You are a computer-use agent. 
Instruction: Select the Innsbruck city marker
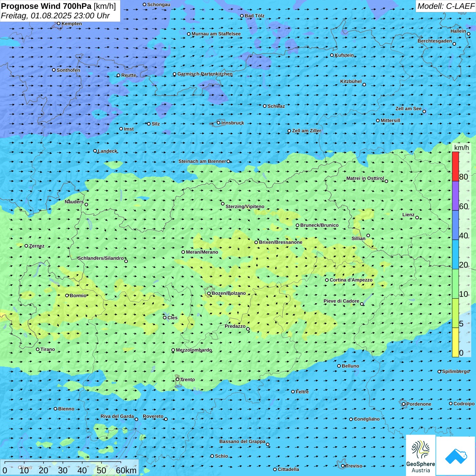coord(219,123)
